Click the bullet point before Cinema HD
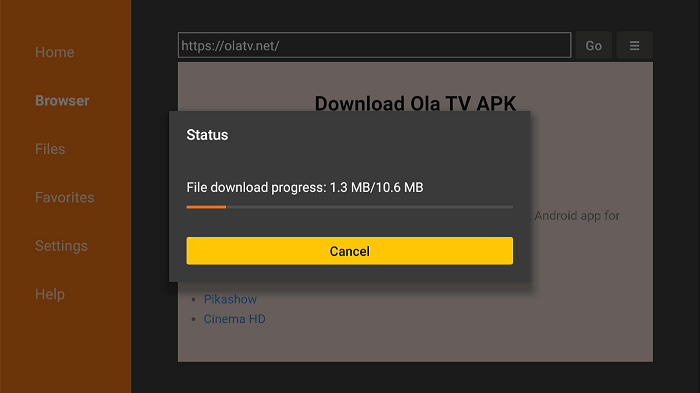 [193, 319]
